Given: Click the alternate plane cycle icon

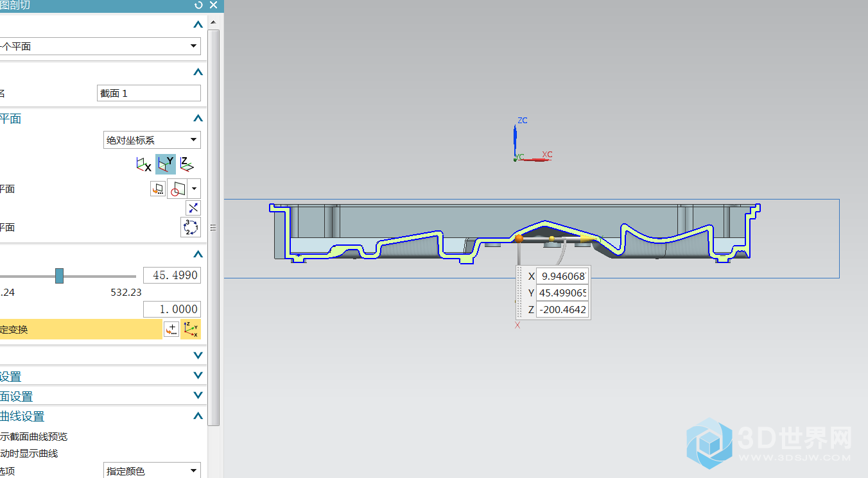Looking at the screenshot, I should [191, 227].
